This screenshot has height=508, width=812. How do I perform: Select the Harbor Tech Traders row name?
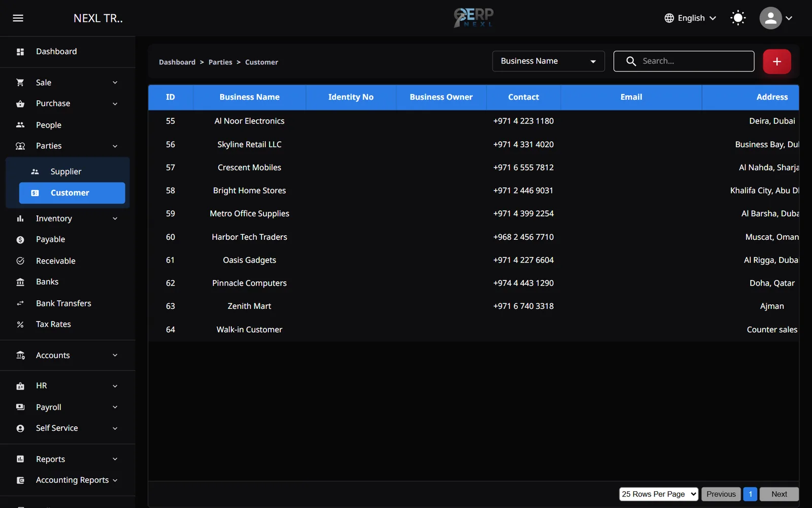pyautogui.click(x=249, y=237)
